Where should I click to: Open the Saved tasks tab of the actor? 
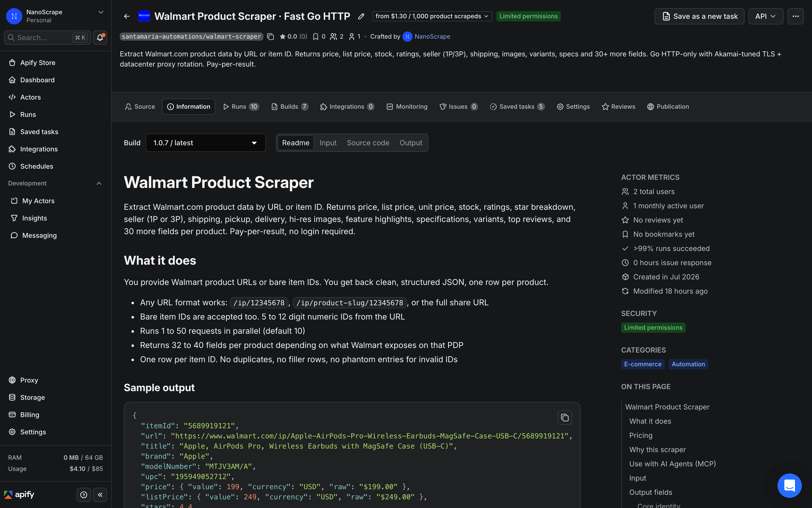pyautogui.click(x=517, y=106)
